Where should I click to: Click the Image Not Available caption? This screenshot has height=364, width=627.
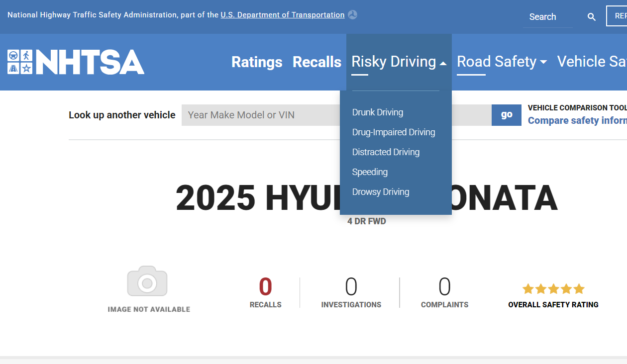149,309
